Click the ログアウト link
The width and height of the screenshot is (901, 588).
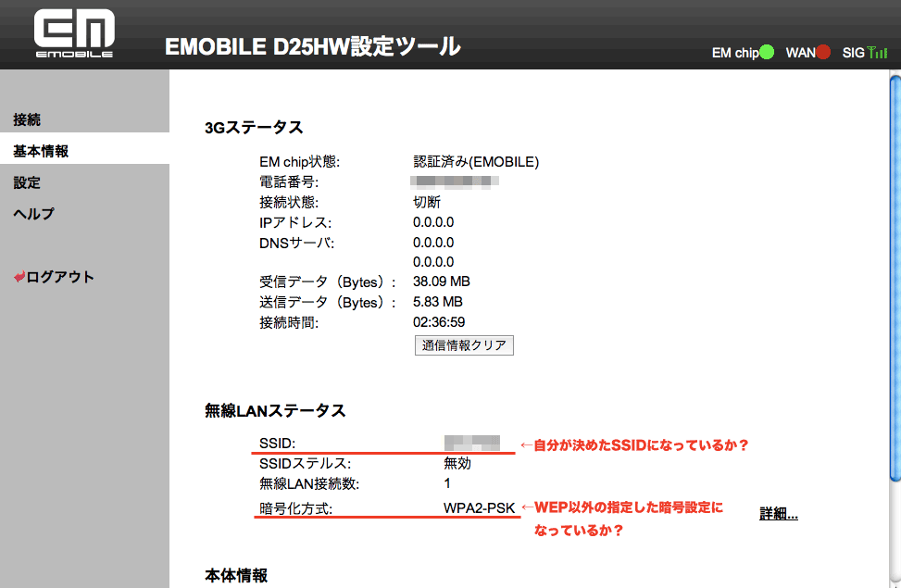coord(60,277)
